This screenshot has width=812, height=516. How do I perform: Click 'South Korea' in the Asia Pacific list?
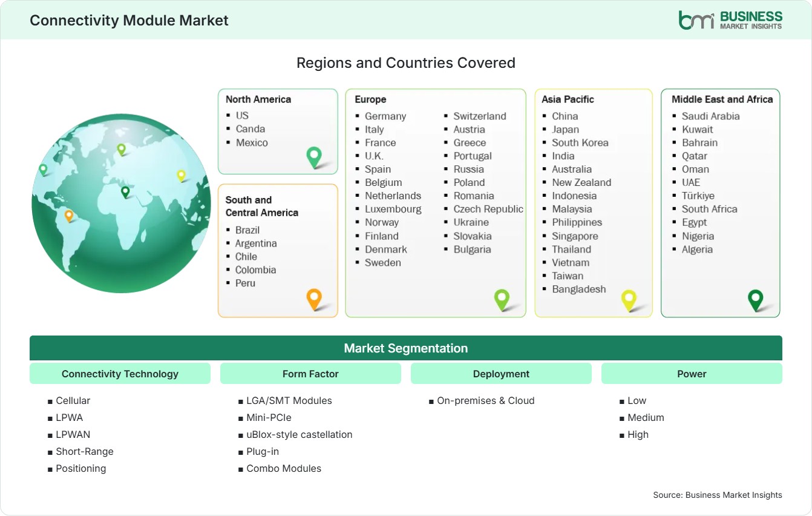point(580,143)
